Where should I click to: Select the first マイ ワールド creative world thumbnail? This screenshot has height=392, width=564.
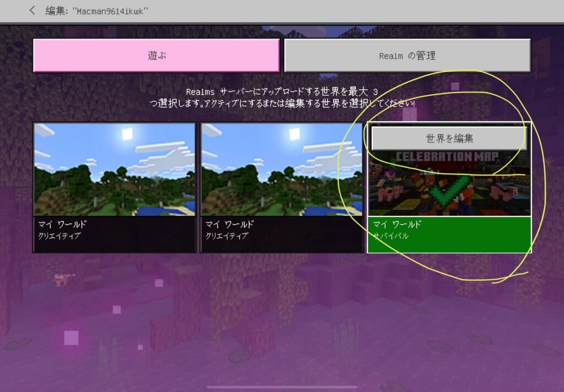point(115,170)
